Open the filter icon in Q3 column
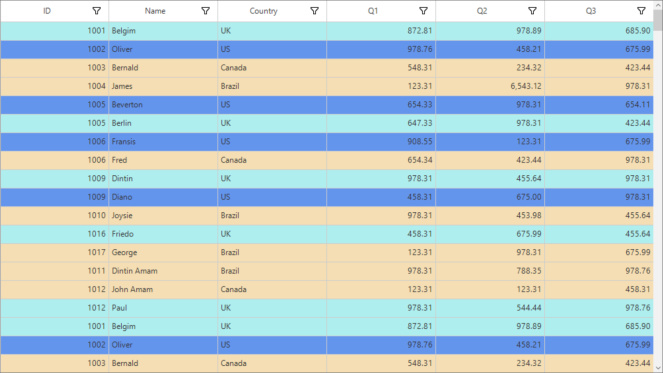This screenshot has height=373, width=663. tap(641, 11)
